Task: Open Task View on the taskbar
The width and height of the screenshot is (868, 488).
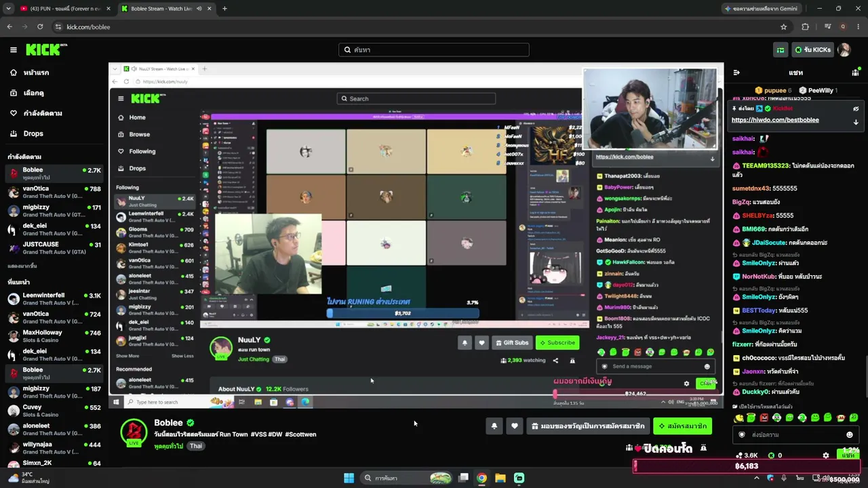Action: pos(463,478)
